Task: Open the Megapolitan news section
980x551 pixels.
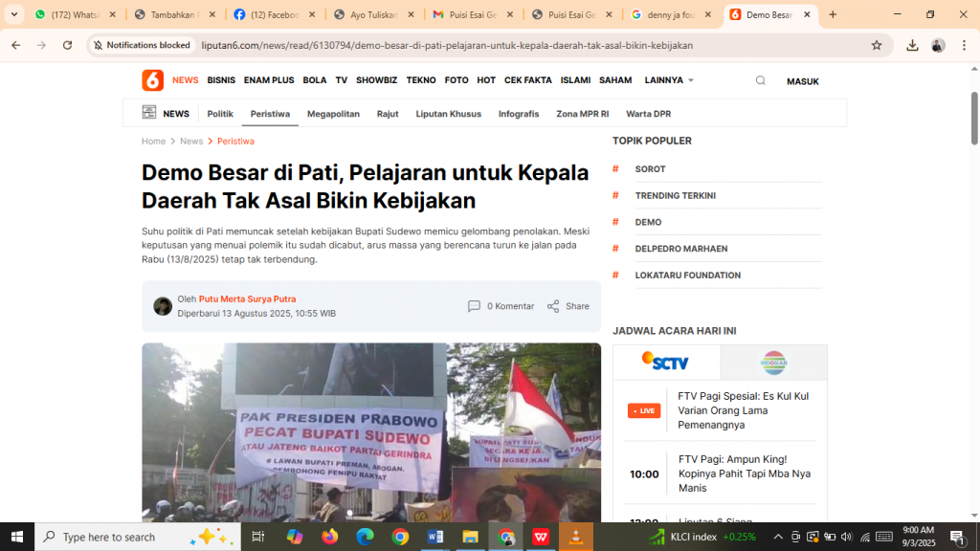Action: click(333, 114)
